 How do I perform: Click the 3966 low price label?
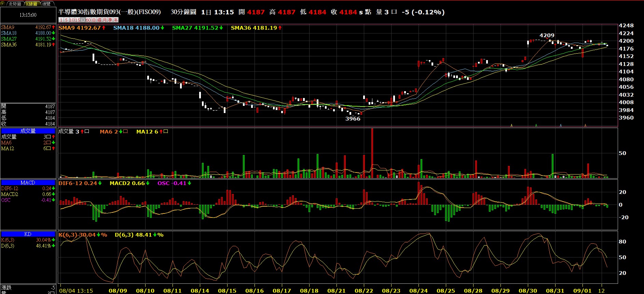353,119
